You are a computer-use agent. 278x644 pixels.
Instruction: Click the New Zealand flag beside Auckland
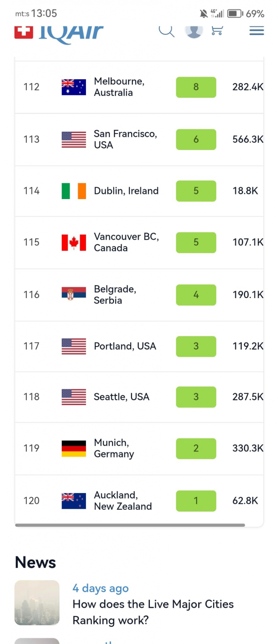(x=74, y=501)
